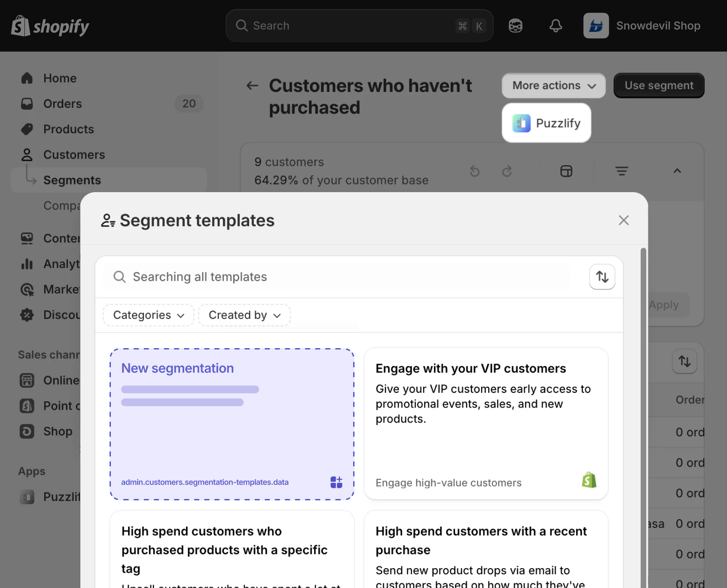Click the Puzzlify app icon in sidebar
This screenshot has height=588, width=727.
[x=27, y=497]
